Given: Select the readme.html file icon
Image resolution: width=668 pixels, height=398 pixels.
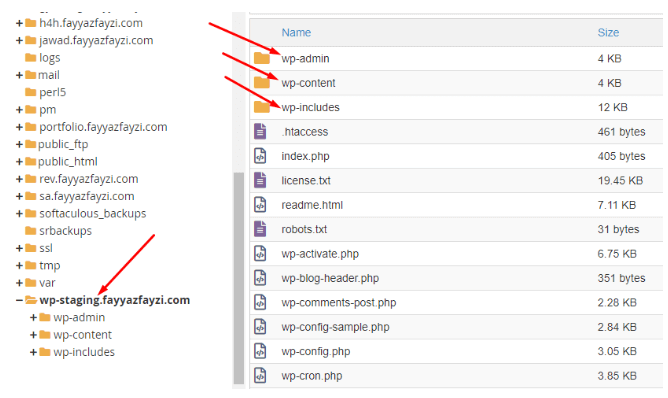Looking at the screenshot, I should (260, 205).
